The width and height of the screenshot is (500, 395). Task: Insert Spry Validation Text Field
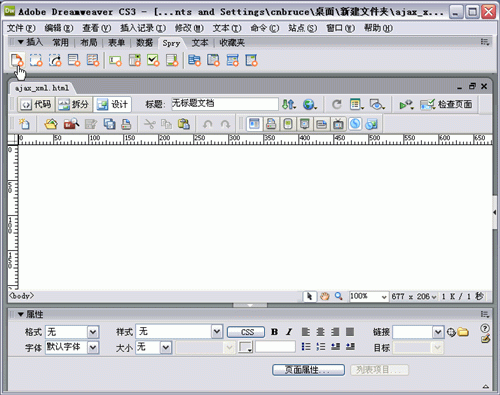point(115,60)
